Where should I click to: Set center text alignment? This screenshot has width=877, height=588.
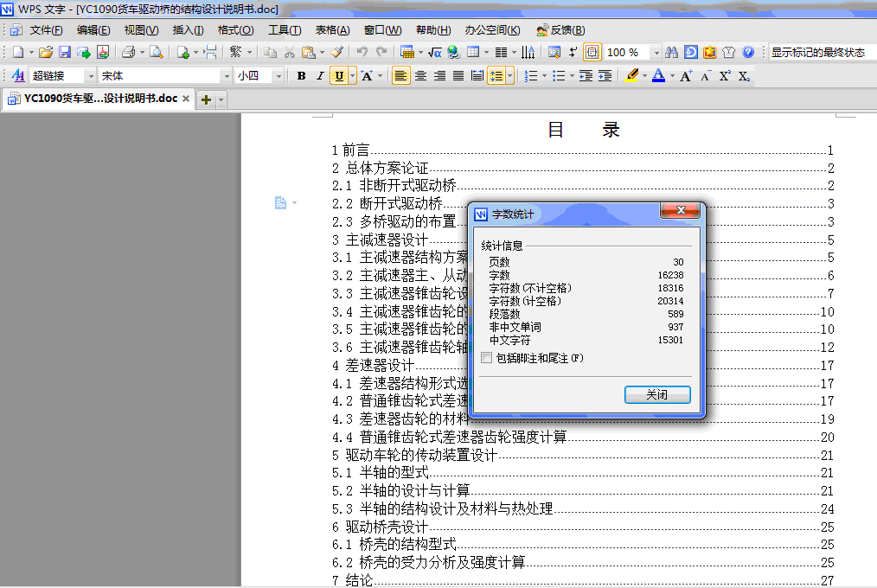(x=420, y=76)
